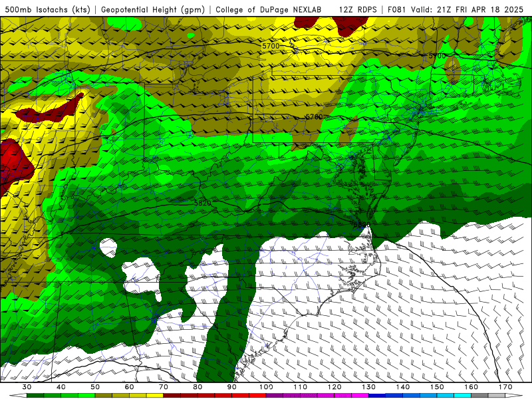Image resolution: width=532 pixels, height=399 pixels.
Task: Pick the bright red swatch just before 100
Action: coord(257,396)
